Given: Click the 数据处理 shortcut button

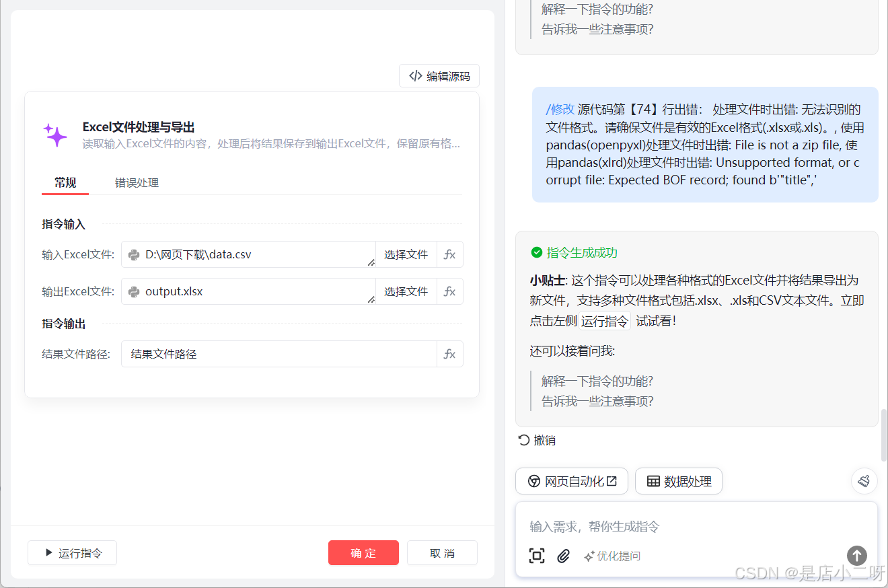Looking at the screenshot, I should (678, 480).
